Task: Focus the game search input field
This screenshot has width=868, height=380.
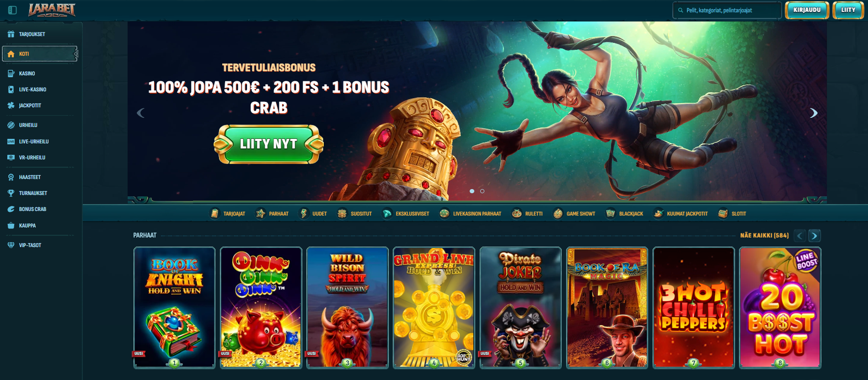Action: (727, 10)
